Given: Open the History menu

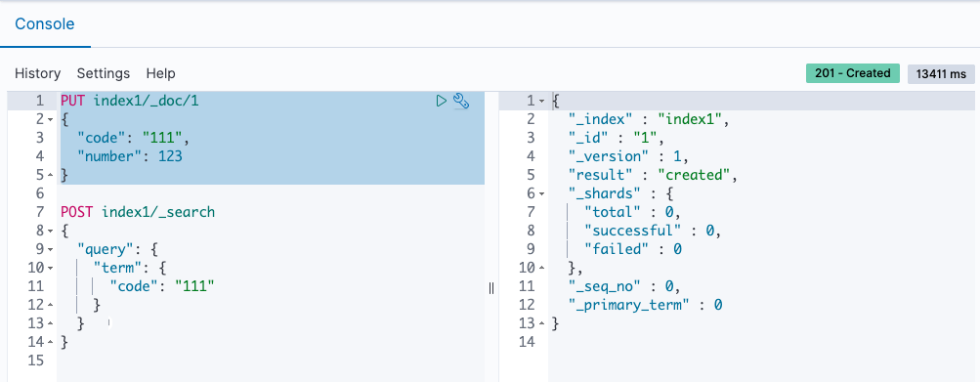Looking at the screenshot, I should pyautogui.click(x=37, y=73).
